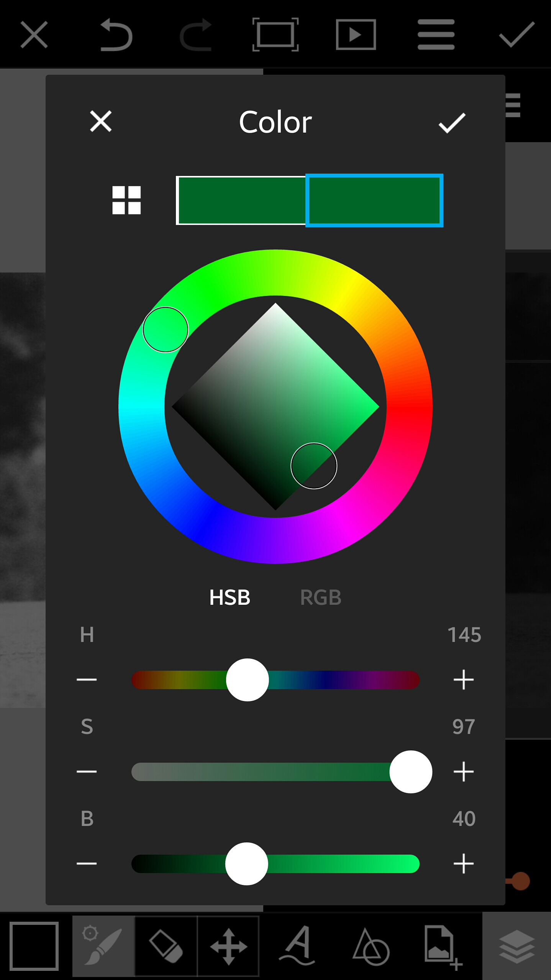
Task: Decrease Hue with minus button
Action: (x=87, y=680)
